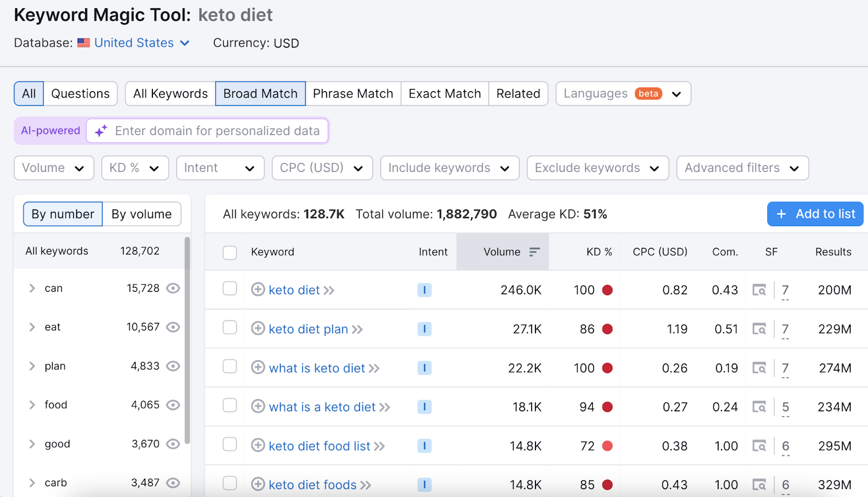The height and width of the screenshot is (497, 868).
Task: Expand the "food" keyword group
Action: pyautogui.click(x=31, y=404)
